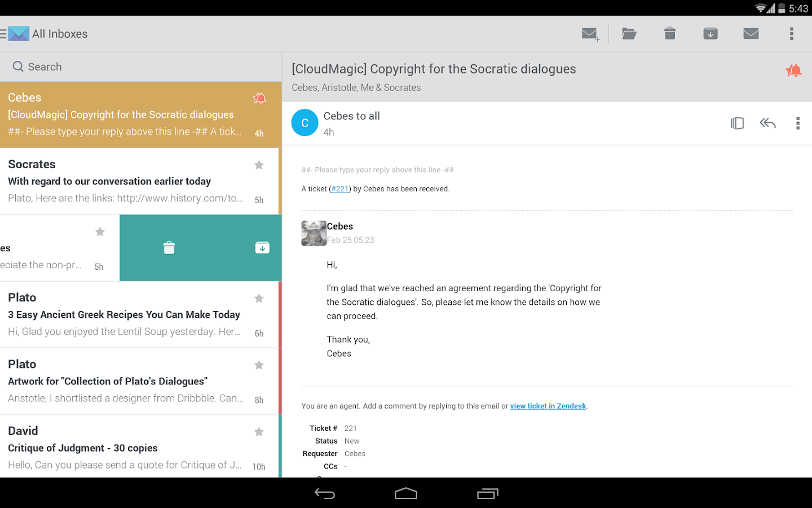Select the Requester value Cebes

(x=355, y=454)
